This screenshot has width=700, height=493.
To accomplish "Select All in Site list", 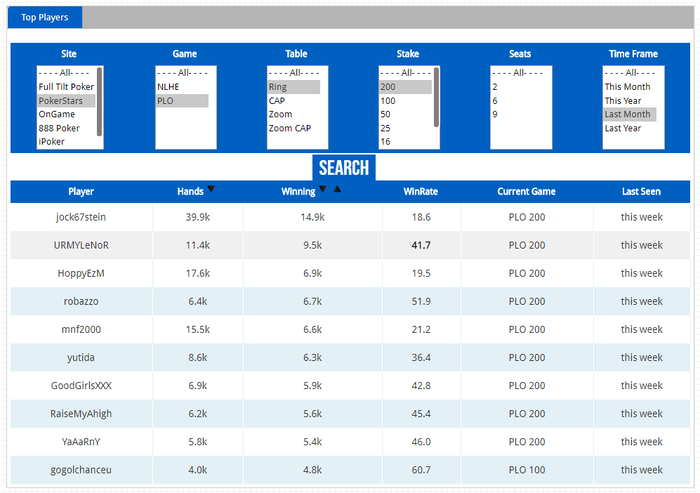I will (66, 73).
